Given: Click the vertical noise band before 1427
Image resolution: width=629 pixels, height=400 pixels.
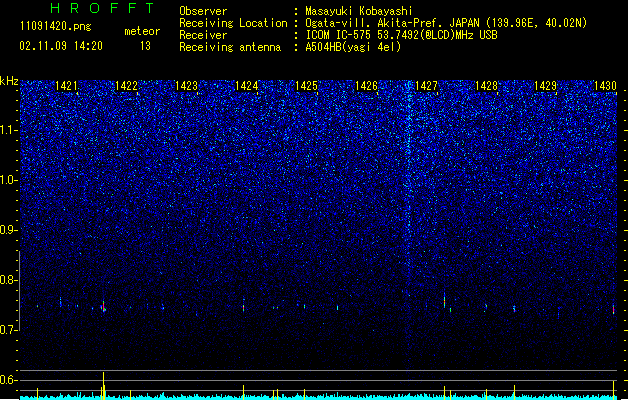Looking at the screenshot, I should (408, 225).
